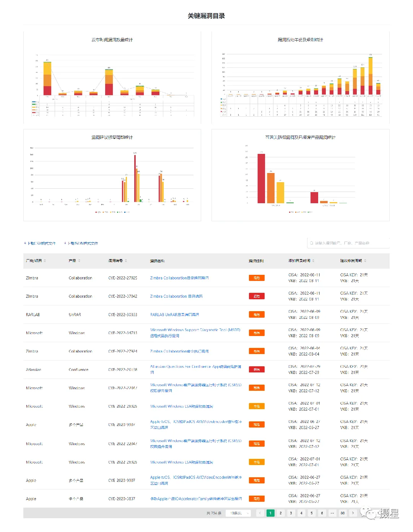Click the magnifier icon in search box

[312, 243]
